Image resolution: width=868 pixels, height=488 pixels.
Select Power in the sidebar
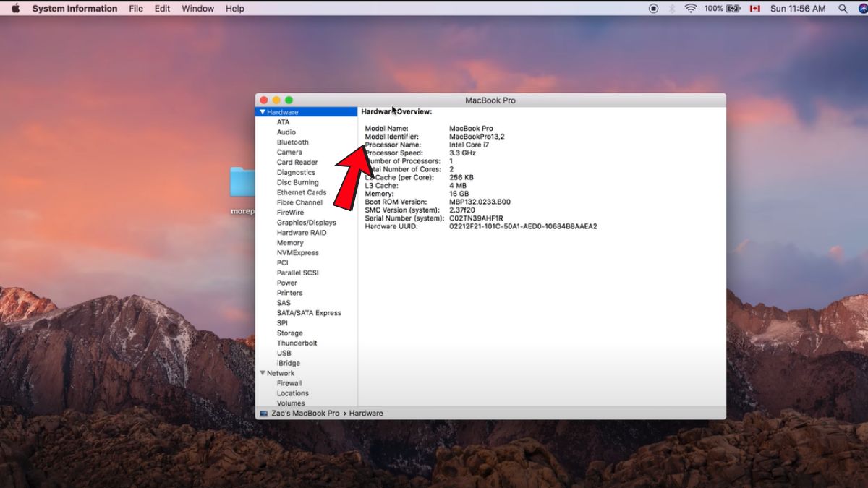point(287,283)
